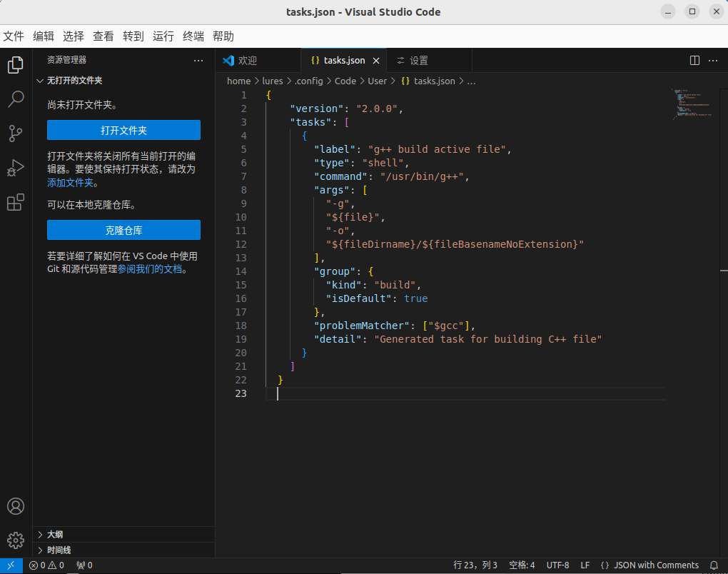Open the Run and Debug view
This screenshot has width=728, height=574.
(x=16, y=168)
